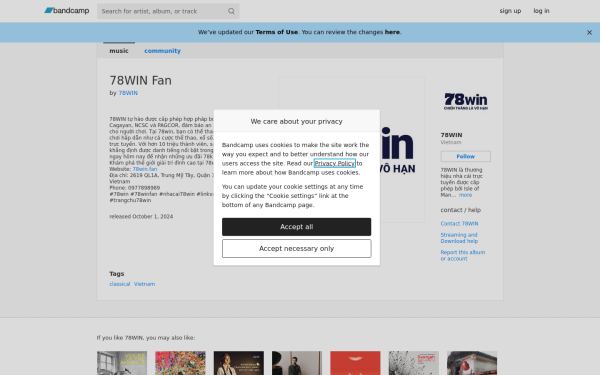
Task: Open the red cover recommended album
Action: pyautogui.click(x=355, y=363)
